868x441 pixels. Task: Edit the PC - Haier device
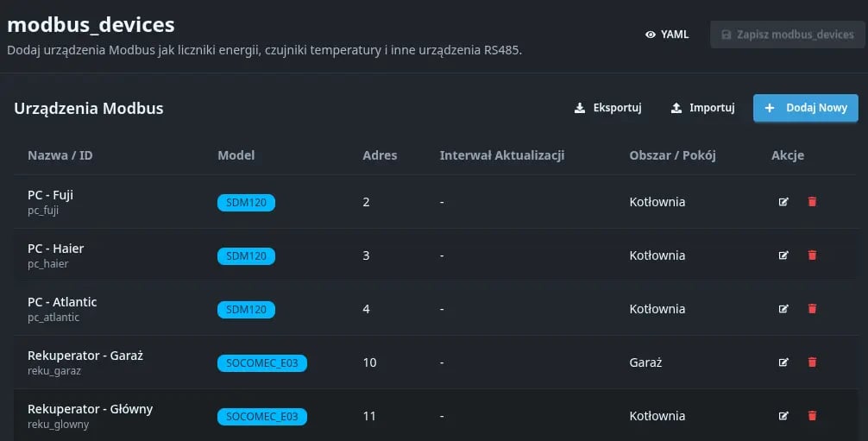tap(783, 255)
